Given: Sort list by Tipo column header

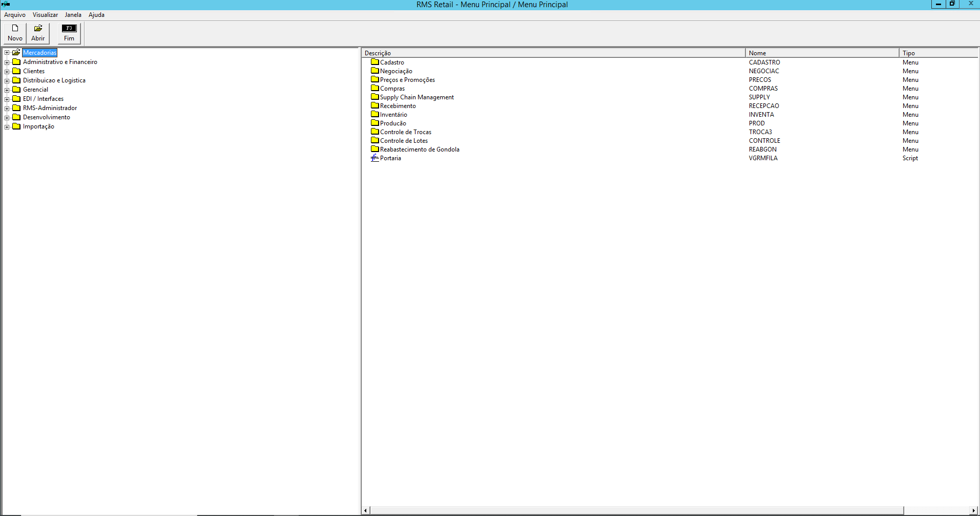Looking at the screenshot, I should click(x=939, y=53).
